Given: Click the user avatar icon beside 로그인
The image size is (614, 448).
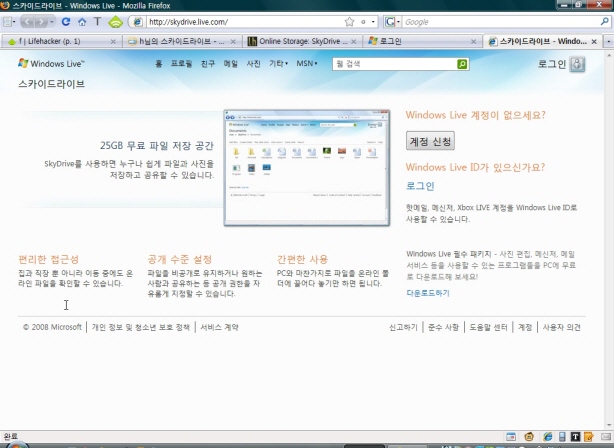Looking at the screenshot, I should tap(577, 64).
